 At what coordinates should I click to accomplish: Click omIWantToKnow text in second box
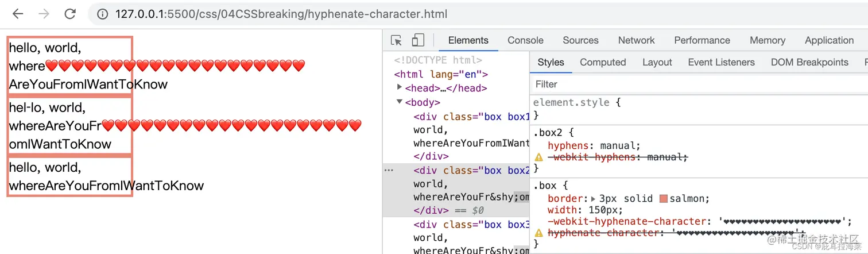pos(60,144)
